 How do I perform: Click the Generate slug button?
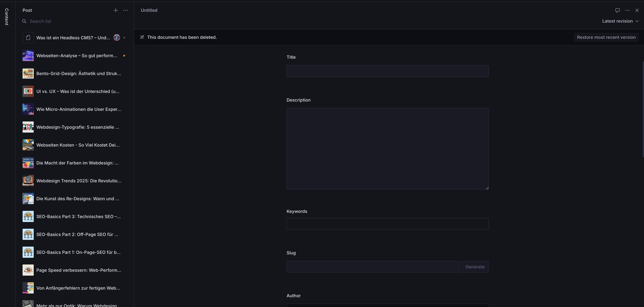[x=475, y=267]
